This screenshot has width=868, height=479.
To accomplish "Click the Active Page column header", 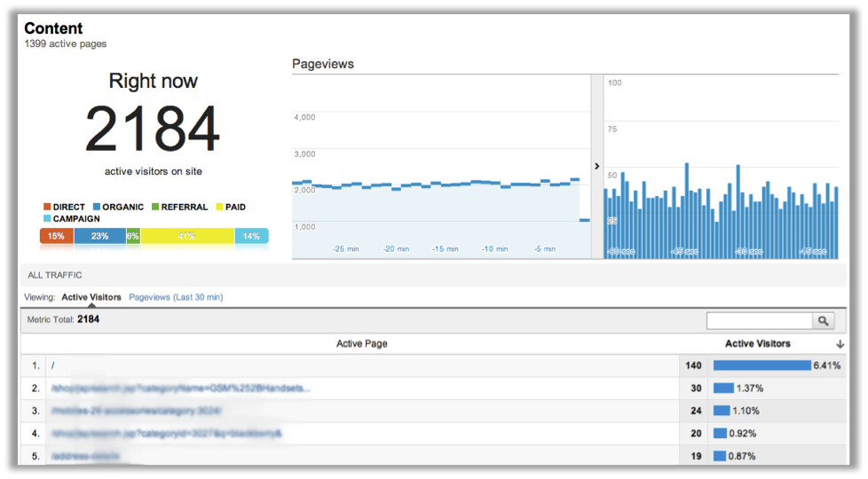I will pos(361,344).
